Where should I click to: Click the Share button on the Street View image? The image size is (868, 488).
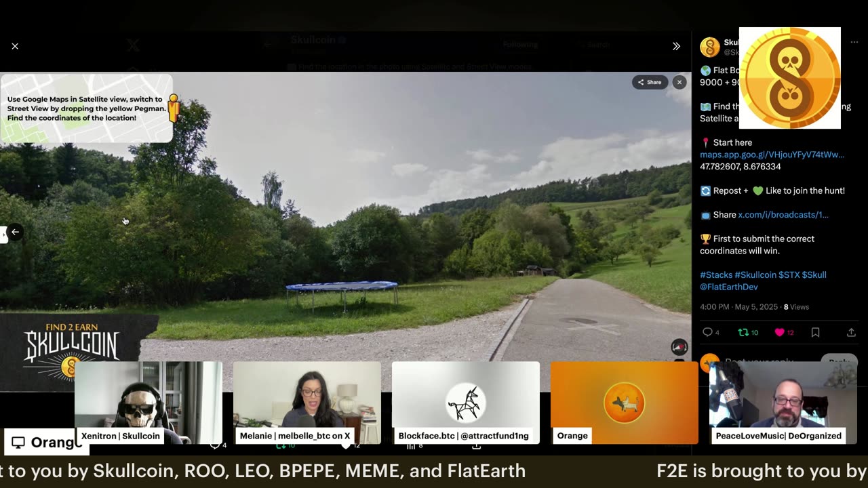(x=650, y=82)
